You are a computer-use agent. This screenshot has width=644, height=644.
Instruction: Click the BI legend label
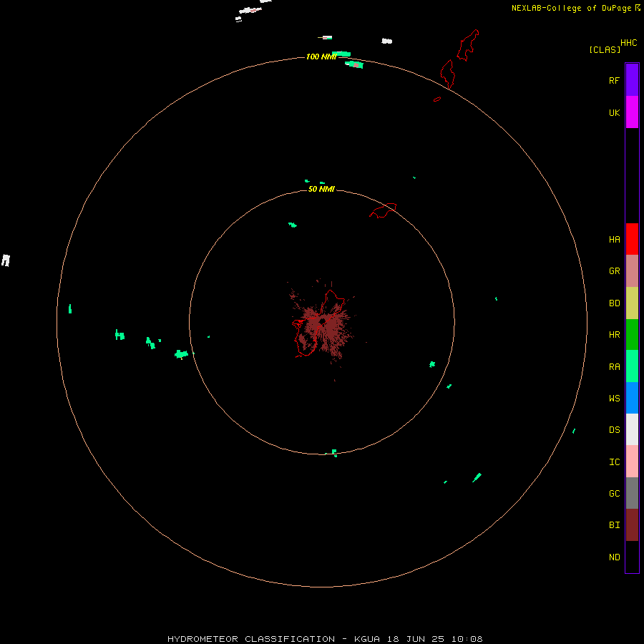coord(614,525)
